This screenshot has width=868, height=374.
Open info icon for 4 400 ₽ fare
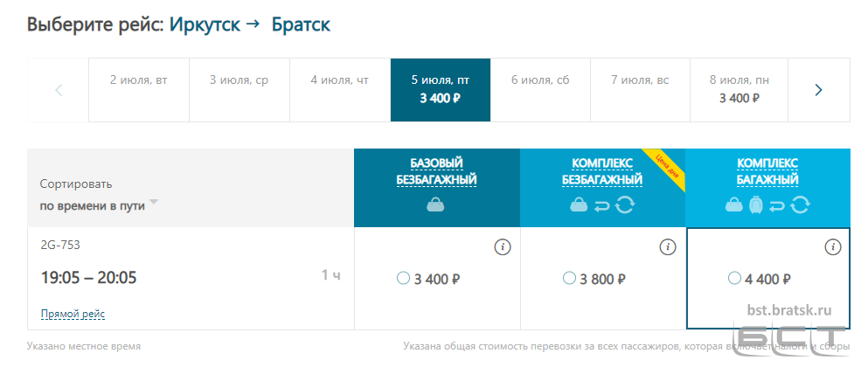pos(832,247)
